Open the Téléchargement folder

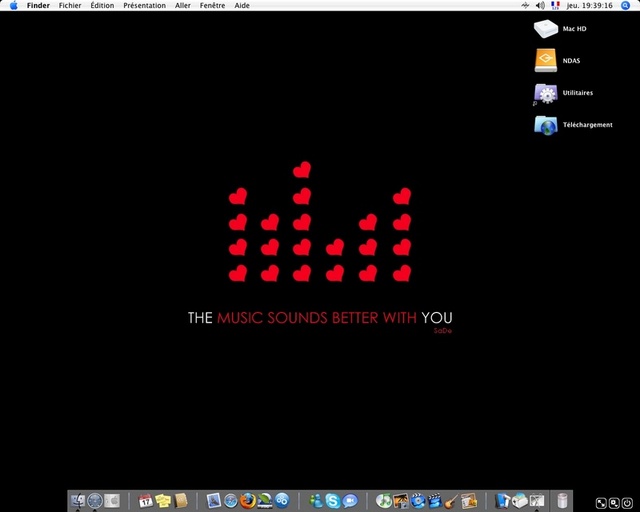[x=546, y=125]
